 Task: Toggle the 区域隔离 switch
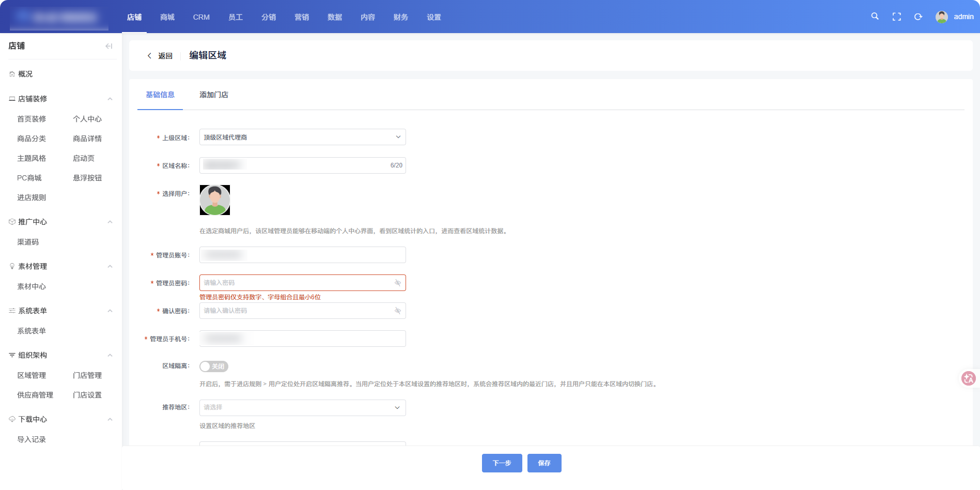coord(214,366)
